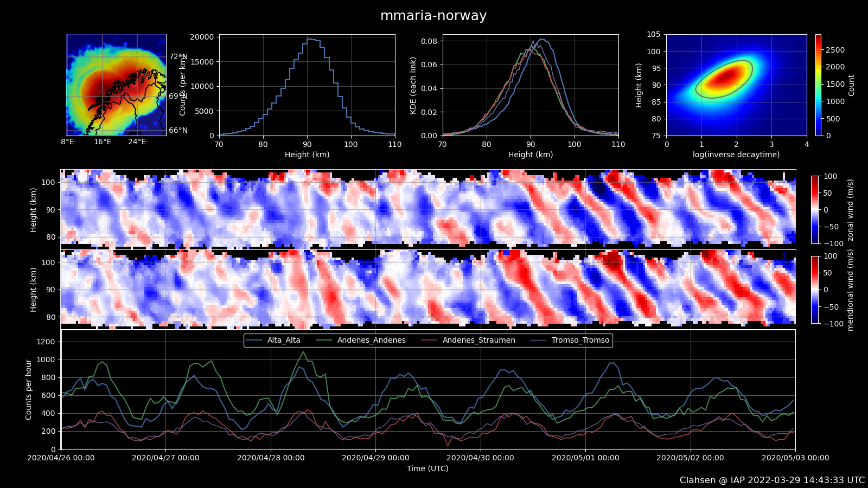
Task: Click the '105' height tick on decaytime plot
Action: coord(654,34)
